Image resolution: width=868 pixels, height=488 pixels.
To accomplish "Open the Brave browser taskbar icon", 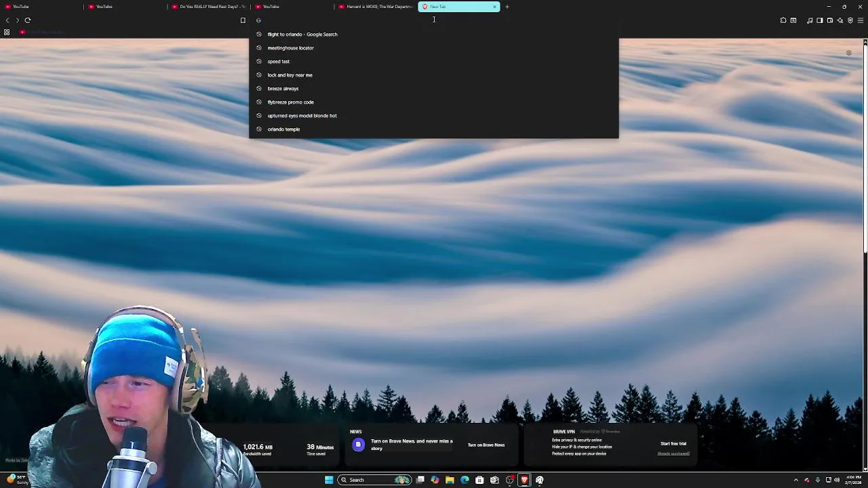I will 524,480.
